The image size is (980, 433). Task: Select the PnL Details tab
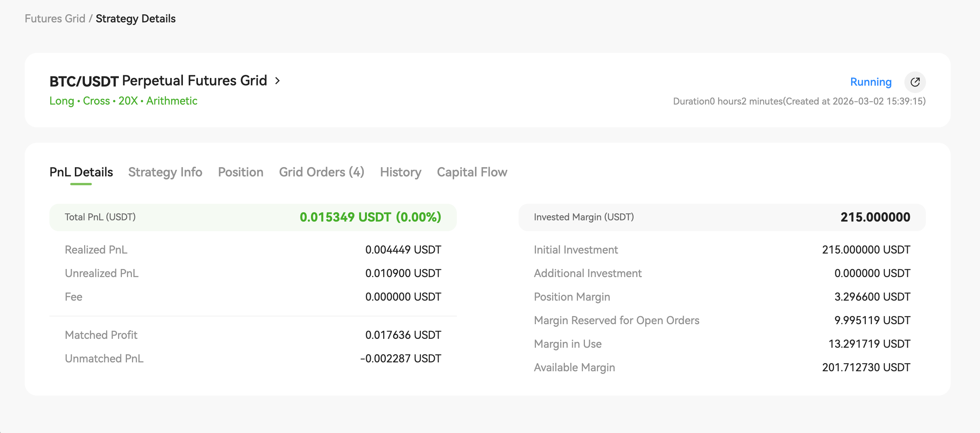click(x=81, y=172)
